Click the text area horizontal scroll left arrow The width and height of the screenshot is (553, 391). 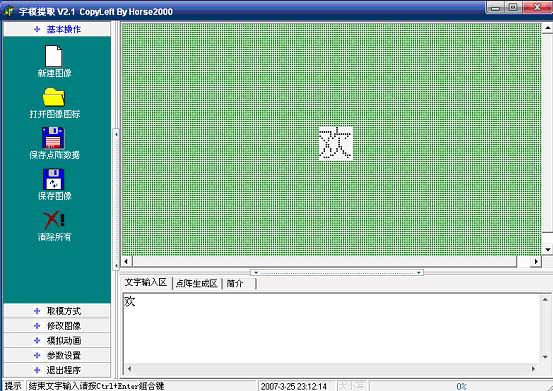129,369
